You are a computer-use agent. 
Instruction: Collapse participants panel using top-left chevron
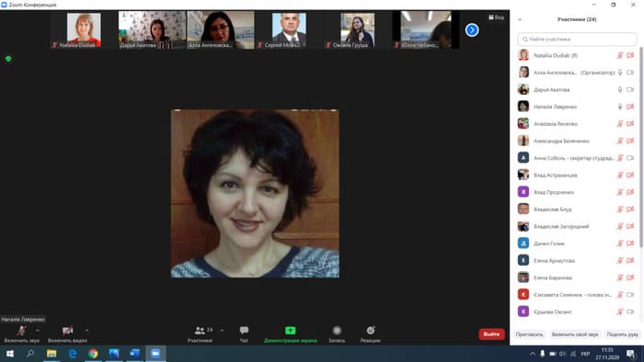pos(520,19)
